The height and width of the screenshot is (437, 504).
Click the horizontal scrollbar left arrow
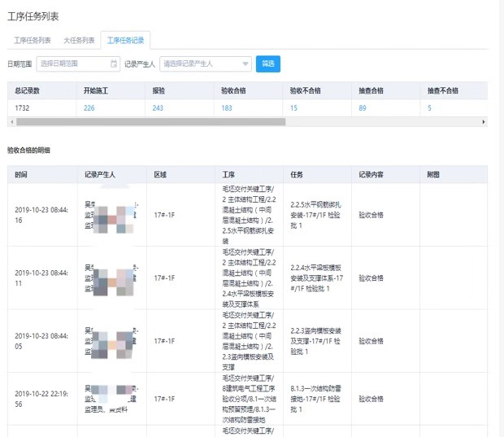point(12,121)
